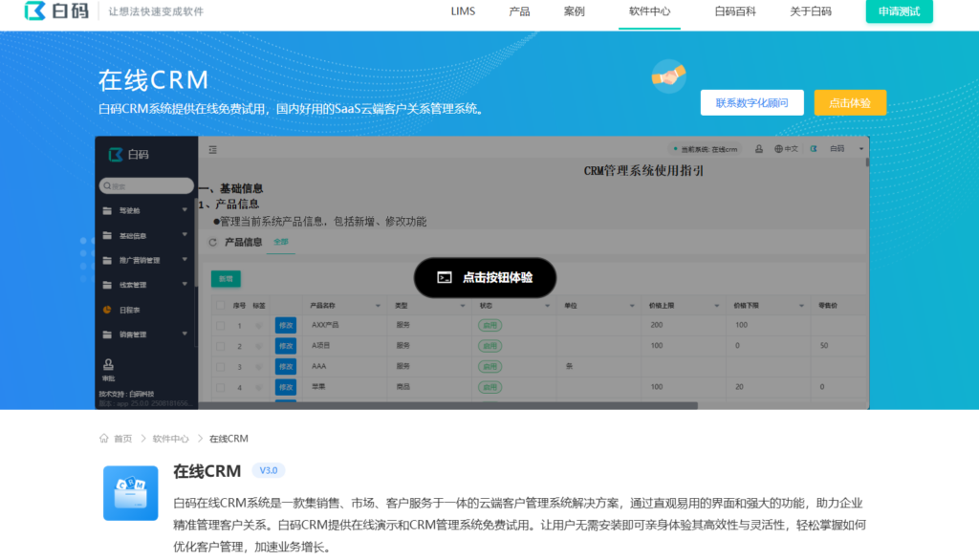Click the user profile icon in CRM top bar
979x560 pixels.
[758, 149]
